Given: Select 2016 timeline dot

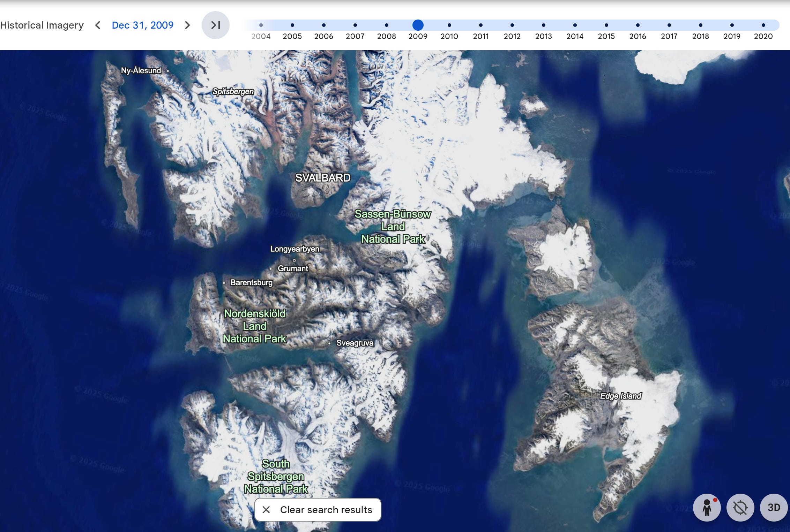Looking at the screenshot, I should 638,25.
